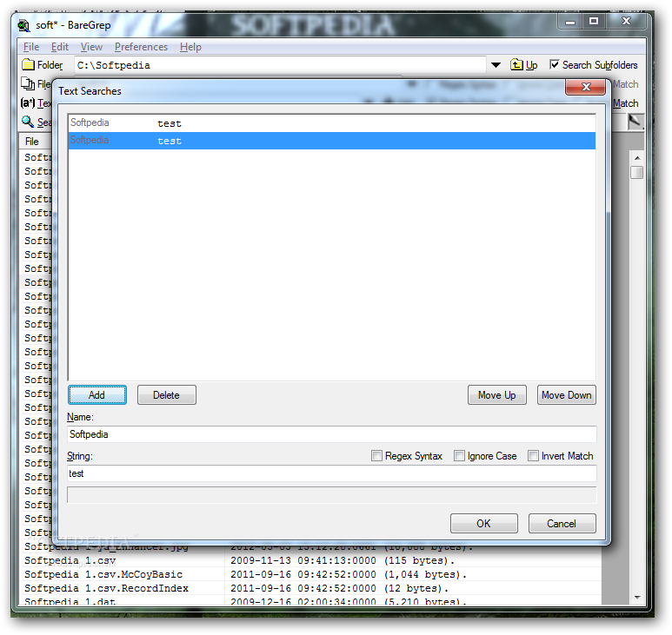Close the Text Searches dialog

click(x=586, y=88)
